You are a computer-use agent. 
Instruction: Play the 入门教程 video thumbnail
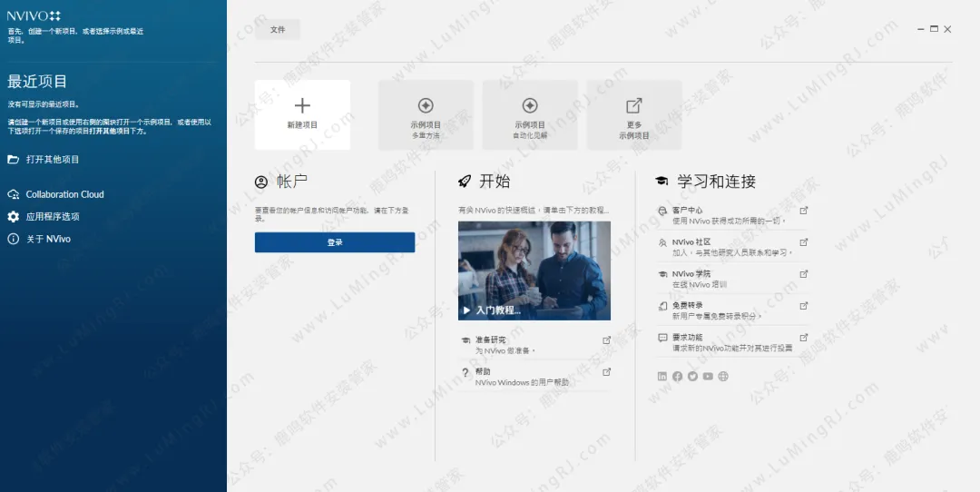(534, 271)
